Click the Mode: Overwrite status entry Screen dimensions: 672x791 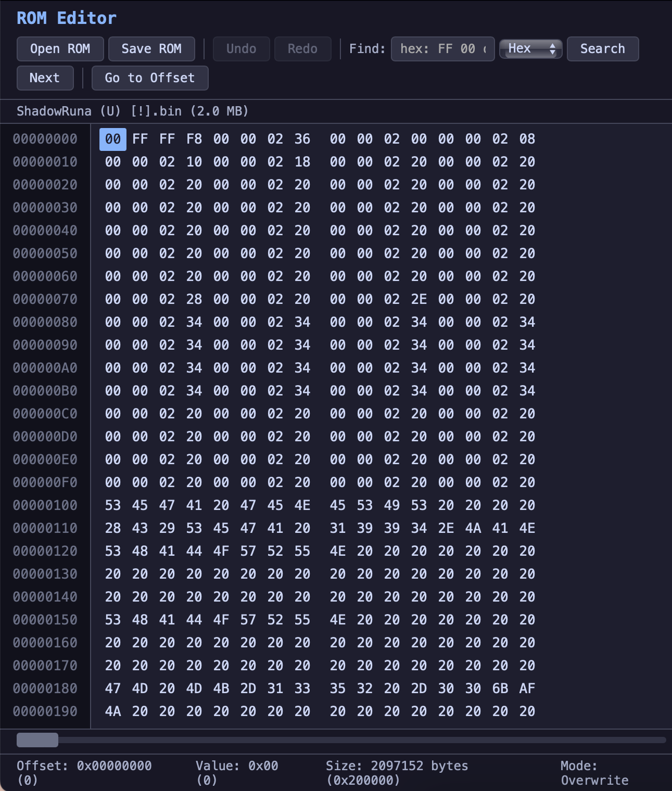[x=594, y=773]
